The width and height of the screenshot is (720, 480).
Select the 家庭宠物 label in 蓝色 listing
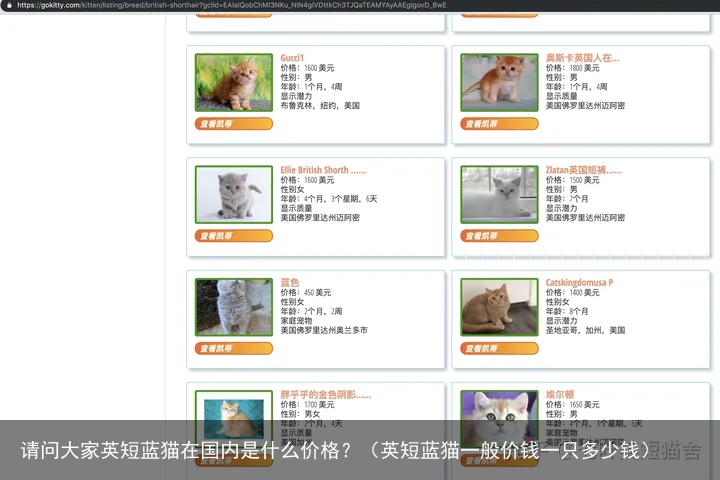click(296, 321)
